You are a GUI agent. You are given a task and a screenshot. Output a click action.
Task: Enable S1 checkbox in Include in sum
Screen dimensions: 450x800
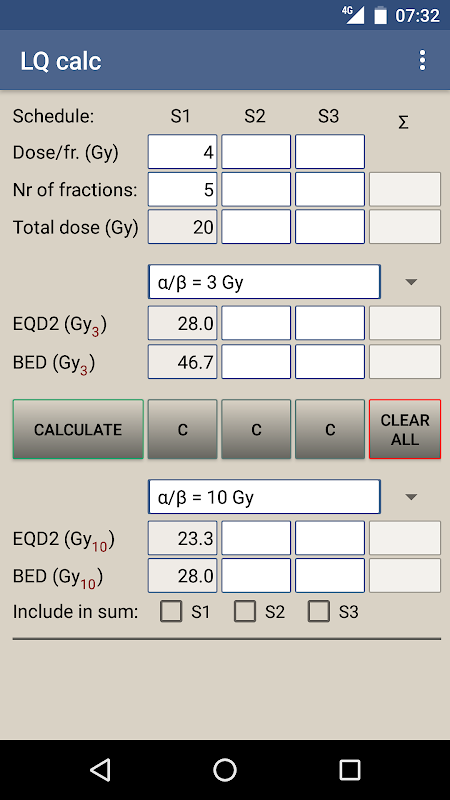tap(171, 611)
